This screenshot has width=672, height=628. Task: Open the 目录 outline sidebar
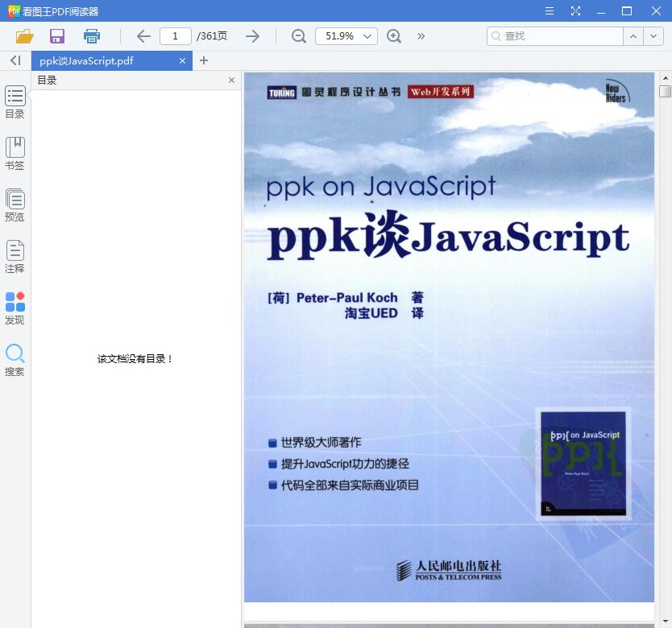15,102
